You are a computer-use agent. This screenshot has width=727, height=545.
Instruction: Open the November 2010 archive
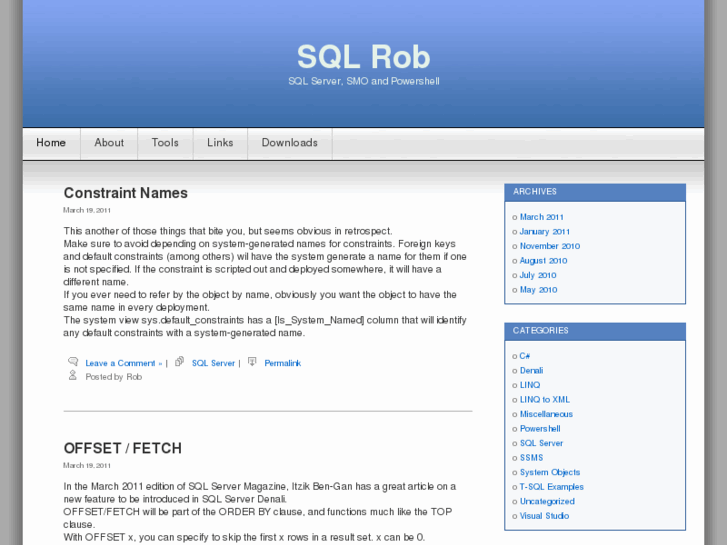tap(550, 246)
